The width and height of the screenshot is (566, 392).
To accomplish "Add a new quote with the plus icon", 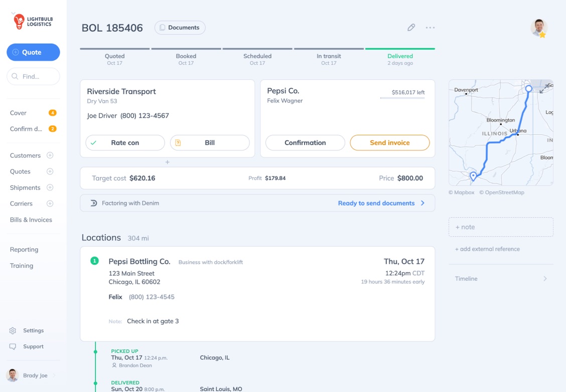I will click(50, 171).
